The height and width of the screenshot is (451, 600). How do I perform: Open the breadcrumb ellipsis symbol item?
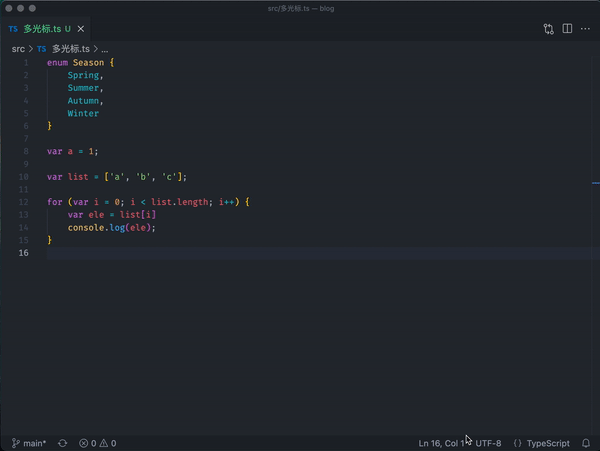pyautogui.click(x=104, y=49)
